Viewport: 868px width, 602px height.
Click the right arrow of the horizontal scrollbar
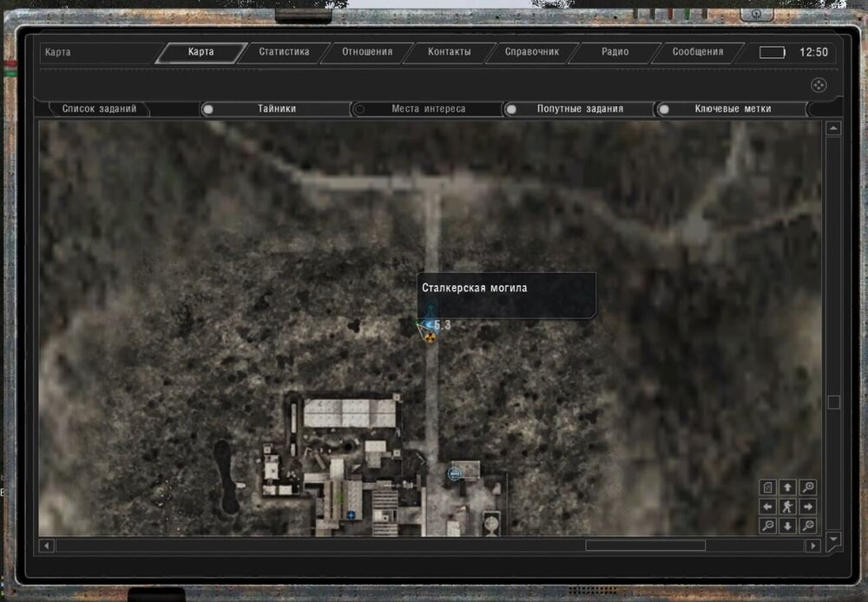point(812,546)
